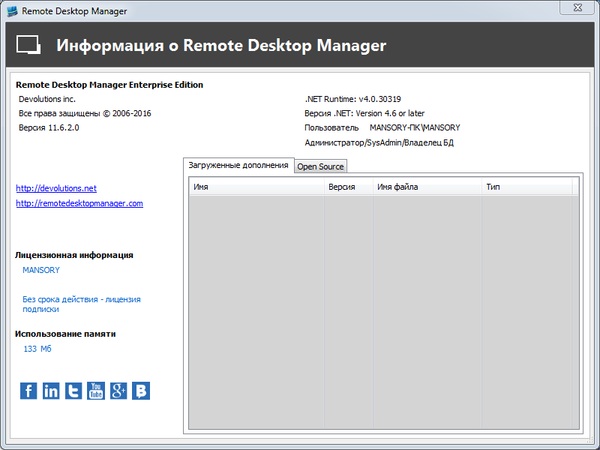Switch to the Загруженные дополнения tab

(238, 165)
